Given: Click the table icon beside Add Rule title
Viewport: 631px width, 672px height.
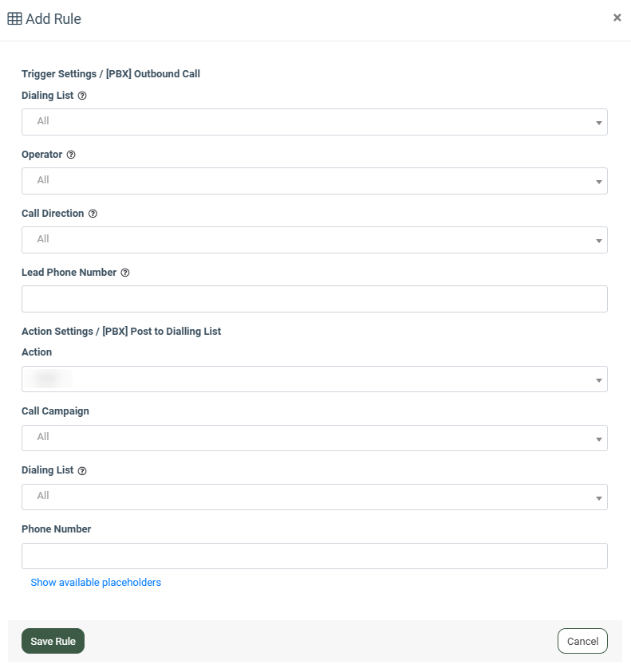Looking at the screenshot, I should coord(14,18).
